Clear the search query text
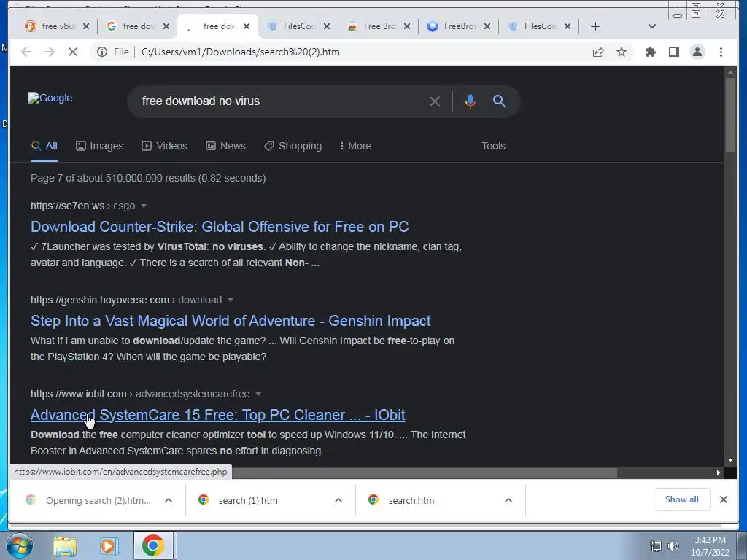This screenshot has height=560, width=747. (x=435, y=101)
